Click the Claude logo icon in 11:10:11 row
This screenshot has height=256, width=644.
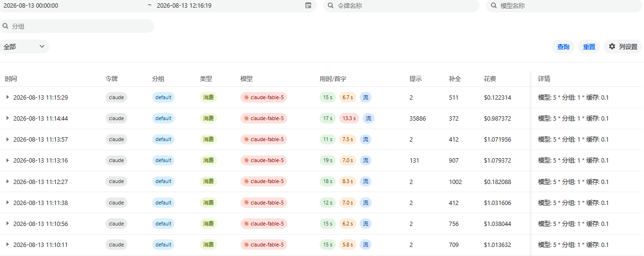click(246, 245)
